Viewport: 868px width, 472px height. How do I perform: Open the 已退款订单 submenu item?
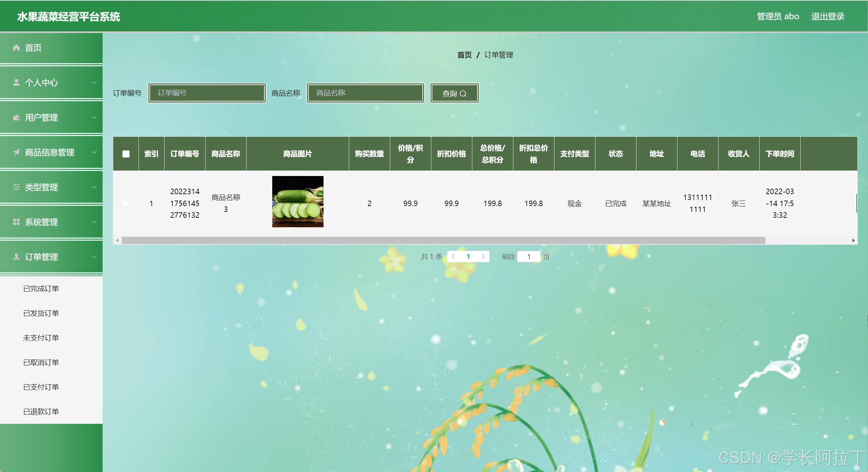tap(41, 412)
